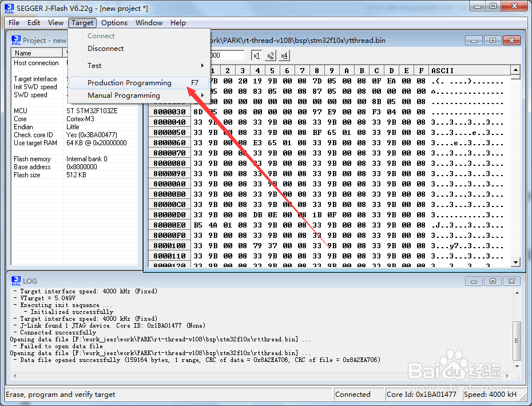Click the Flash size 512 KB value
The height and width of the screenshot is (406, 532).
[76, 175]
